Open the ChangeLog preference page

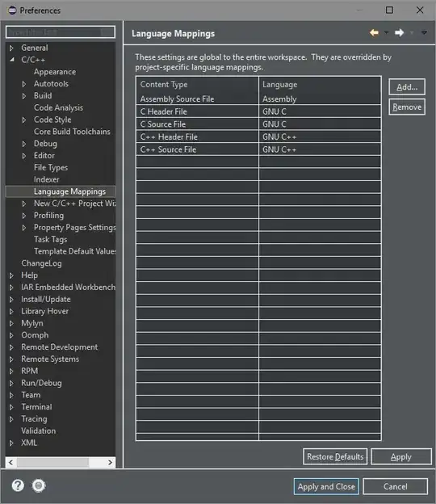tap(41, 263)
